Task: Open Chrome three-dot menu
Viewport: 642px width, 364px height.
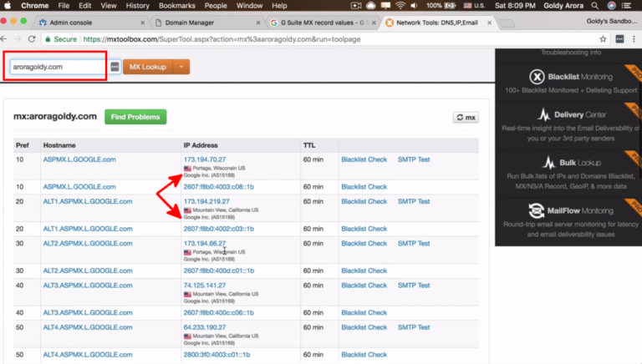Action: [634, 39]
